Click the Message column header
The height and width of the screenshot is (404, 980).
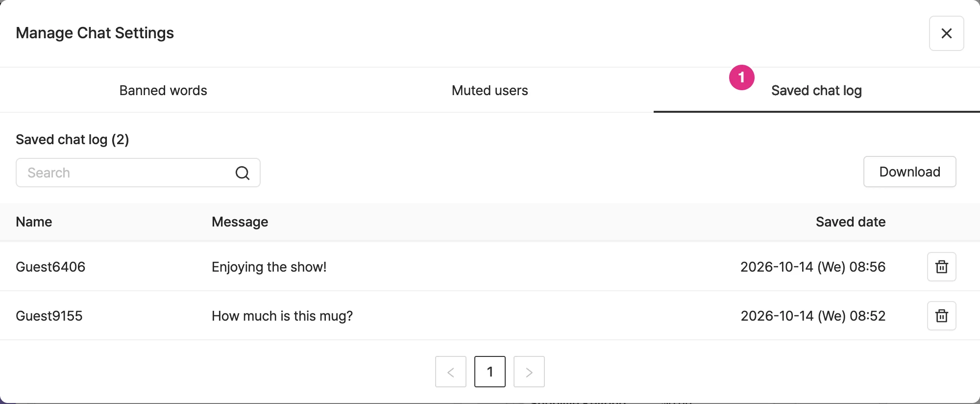240,222
